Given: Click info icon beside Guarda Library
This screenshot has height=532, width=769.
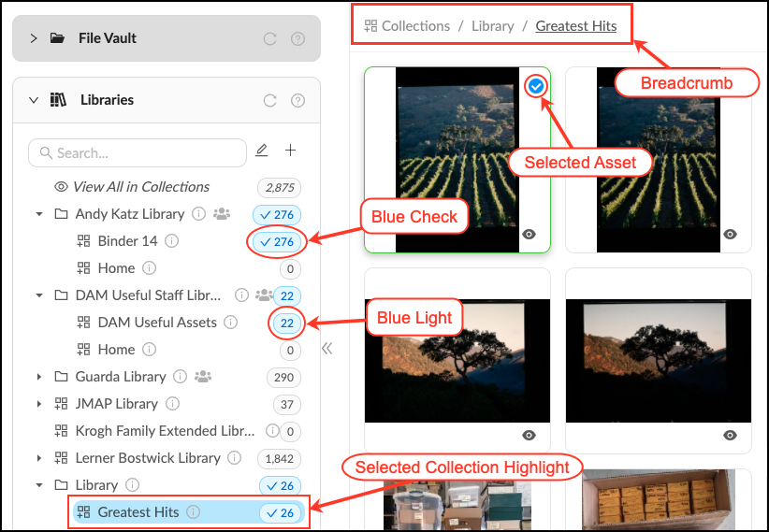Looking at the screenshot, I should pyautogui.click(x=180, y=377).
